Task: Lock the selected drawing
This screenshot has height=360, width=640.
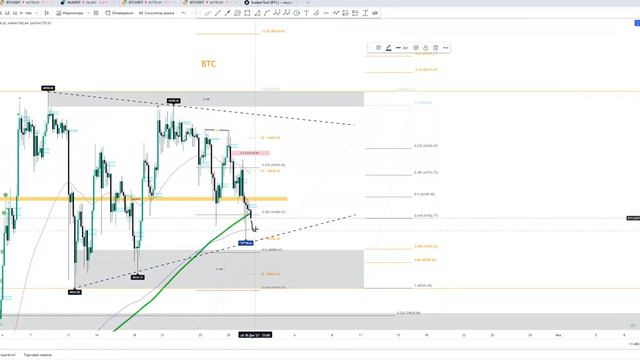Action: point(426,48)
